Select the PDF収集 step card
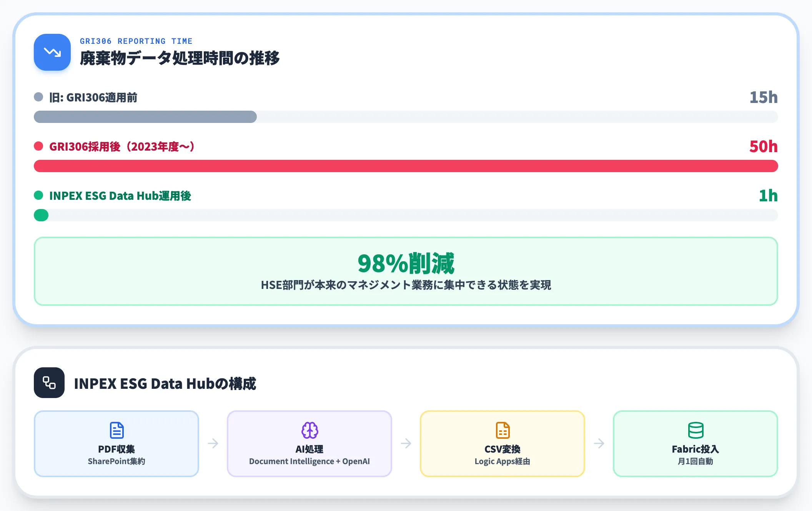Viewport: 812px width, 511px height. [116, 444]
